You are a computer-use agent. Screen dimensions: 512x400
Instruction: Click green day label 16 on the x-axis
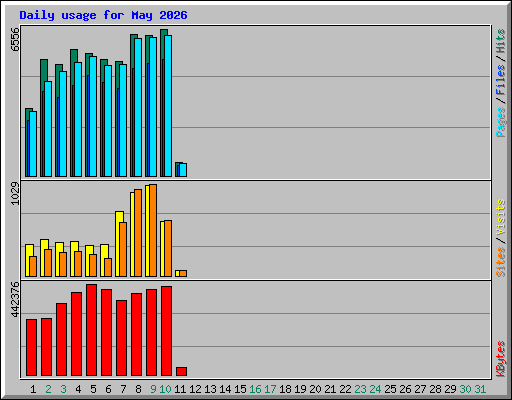coord(255,389)
